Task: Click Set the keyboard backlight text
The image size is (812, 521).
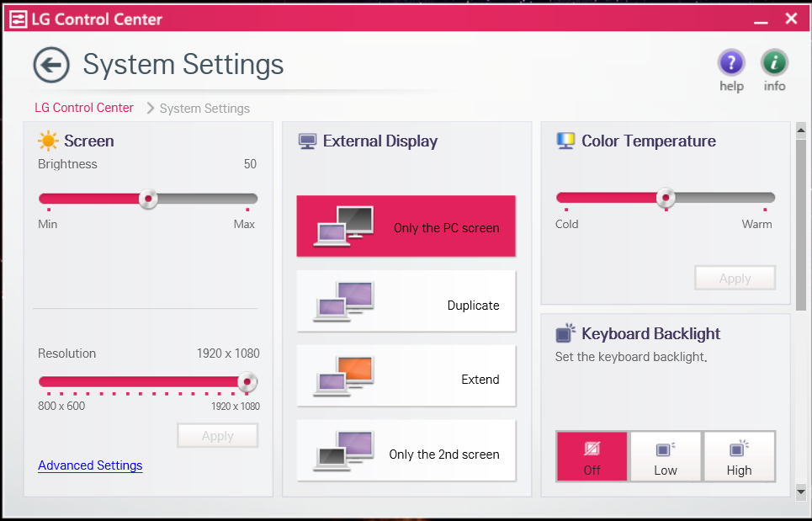Action: (x=631, y=357)
